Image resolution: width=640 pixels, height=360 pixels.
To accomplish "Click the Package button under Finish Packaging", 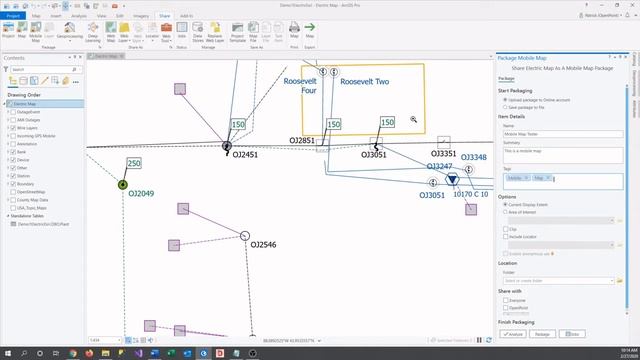I will 542,334.
